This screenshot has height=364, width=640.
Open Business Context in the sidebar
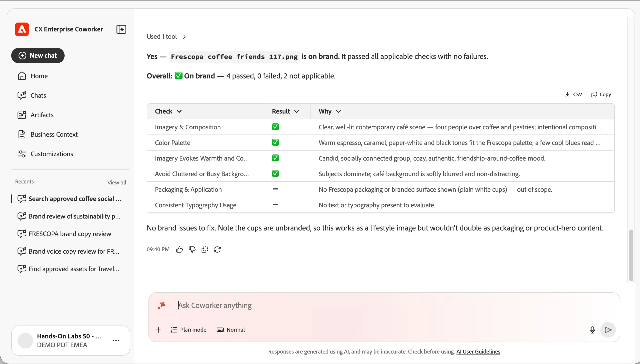(x=48, y=134)
